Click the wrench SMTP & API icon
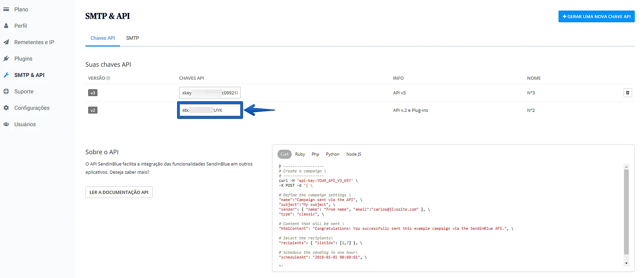The height and width of the screenshot is (278, 644). [6, 75]
